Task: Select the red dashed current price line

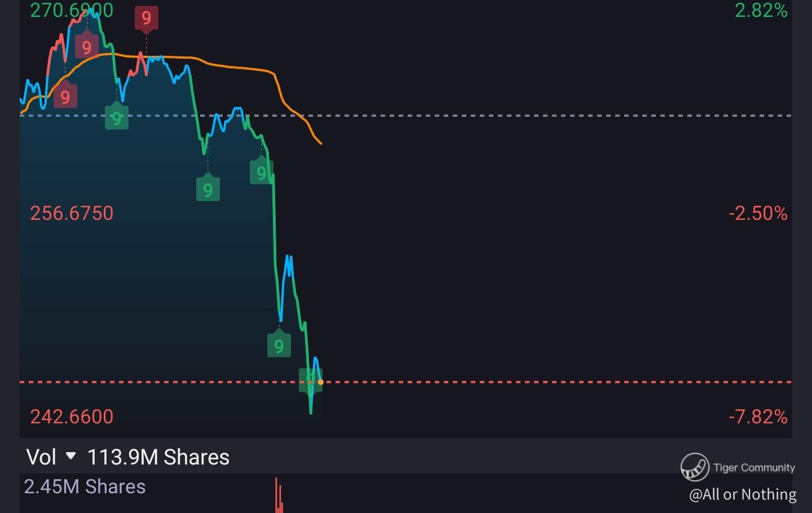Action: click(406, 382)
